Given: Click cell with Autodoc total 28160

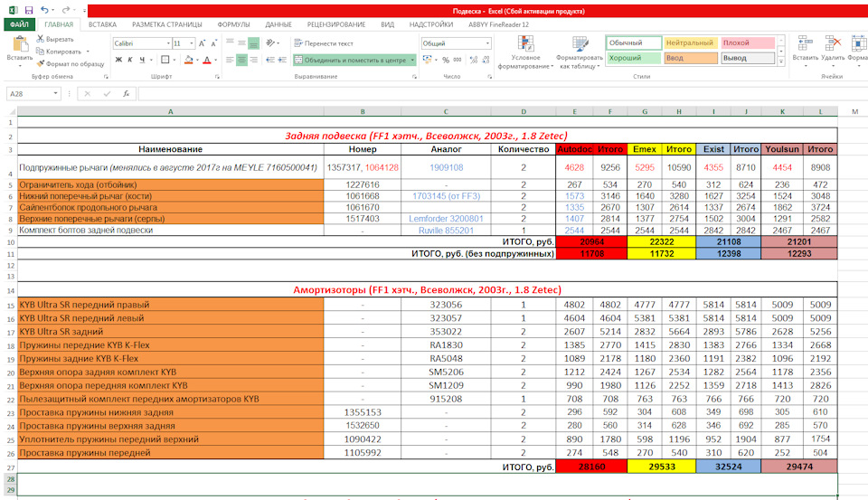Looking at the screenshot, I should point(591,467).
